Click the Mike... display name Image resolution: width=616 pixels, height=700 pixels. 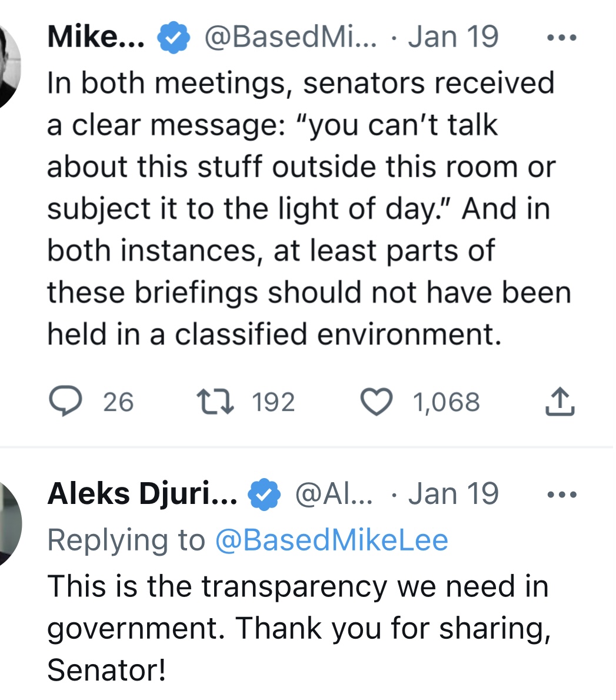[96, 37]
